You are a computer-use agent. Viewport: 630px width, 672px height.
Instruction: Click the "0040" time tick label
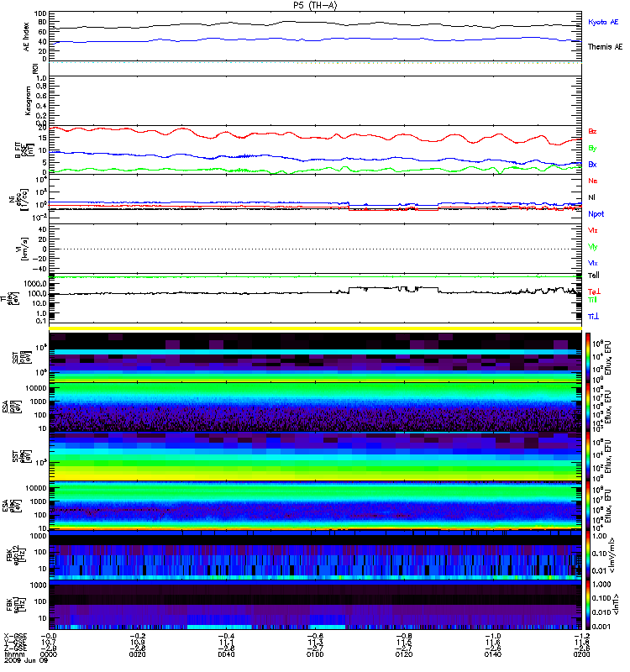point(226,654)
